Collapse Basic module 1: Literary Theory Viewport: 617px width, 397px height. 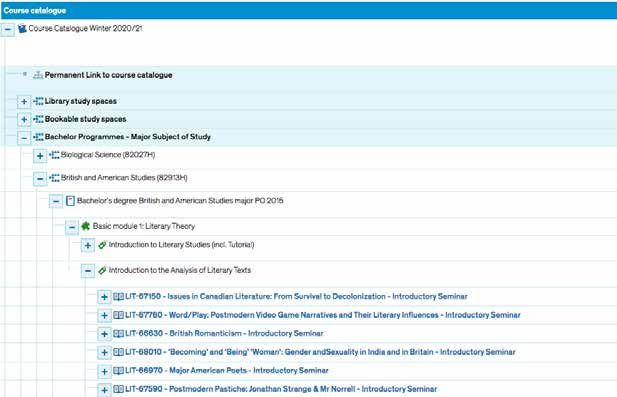click(x=72, y=227)
